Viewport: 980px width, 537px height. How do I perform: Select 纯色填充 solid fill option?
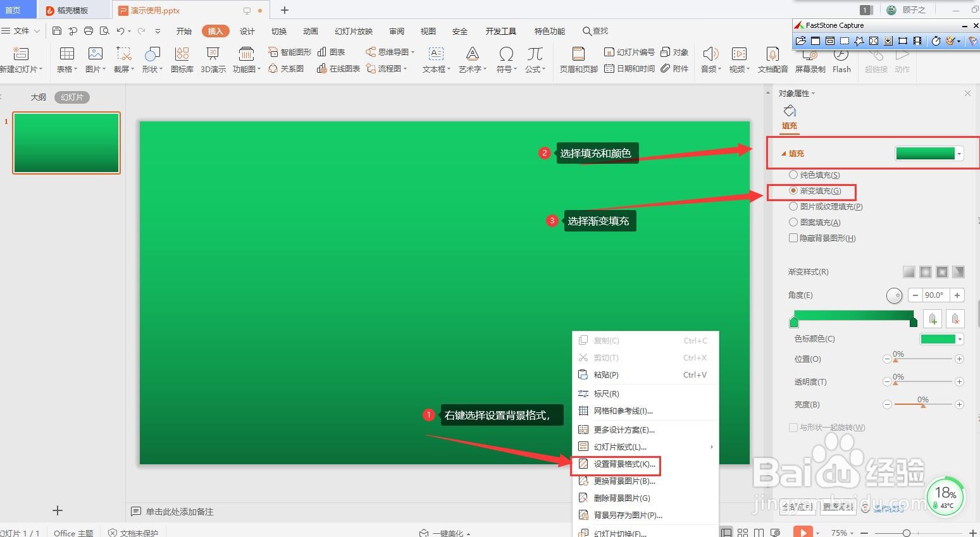(x=814, y=175)
